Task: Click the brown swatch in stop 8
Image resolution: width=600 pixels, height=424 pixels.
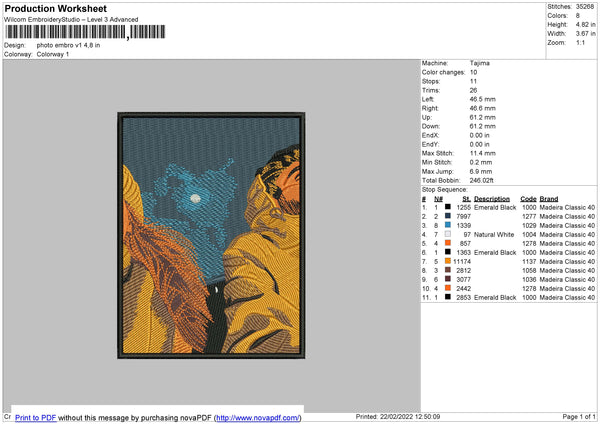Action: point(447,270)
